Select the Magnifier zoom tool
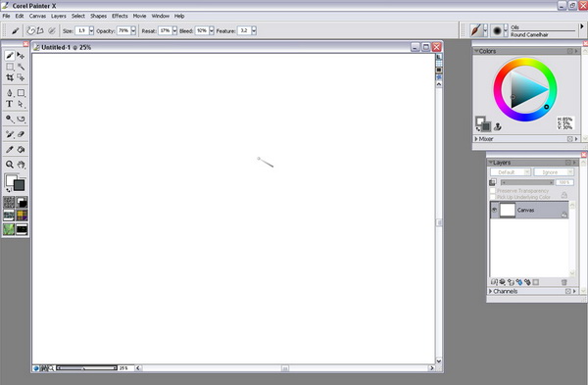588x385 pixels. (10, 165)
